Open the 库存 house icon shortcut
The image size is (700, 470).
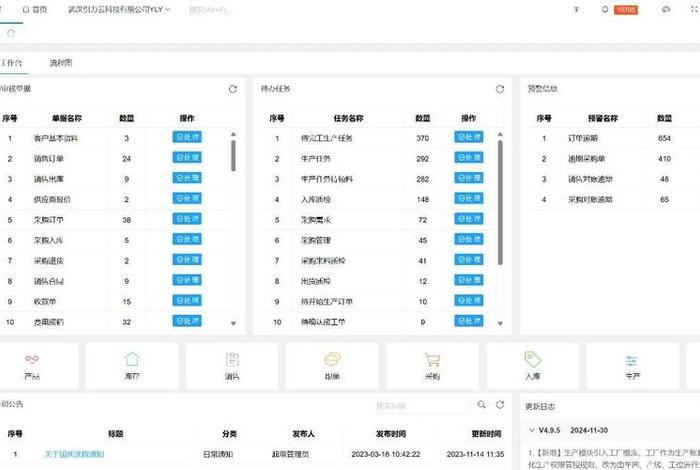coord(132,360)
